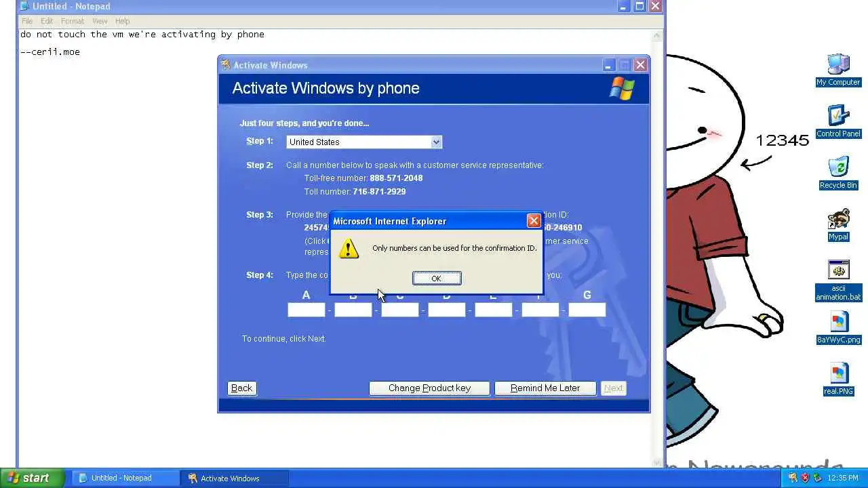The image size is (868, 488).
Task: Switch to Activate Windows taskbar button
Action: (235, 478)
